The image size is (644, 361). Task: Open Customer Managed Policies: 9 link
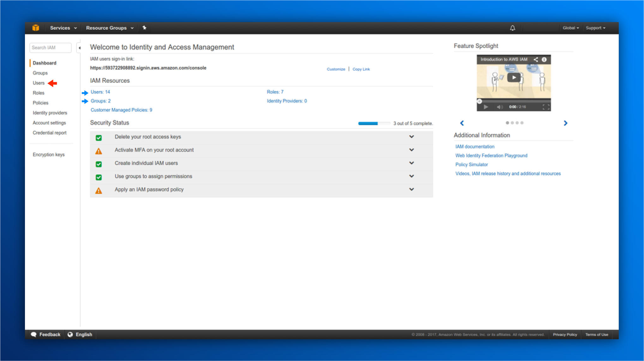121,110
